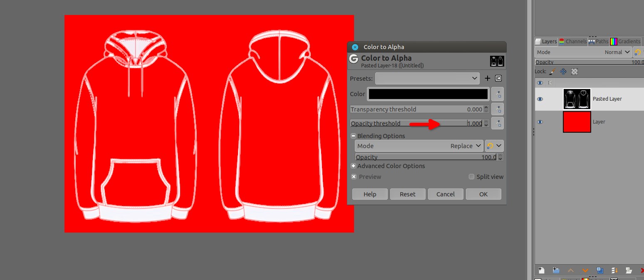
Task: Pick Color from image with eyedropper
Action: pyautogui.click(x=498, y=94)
